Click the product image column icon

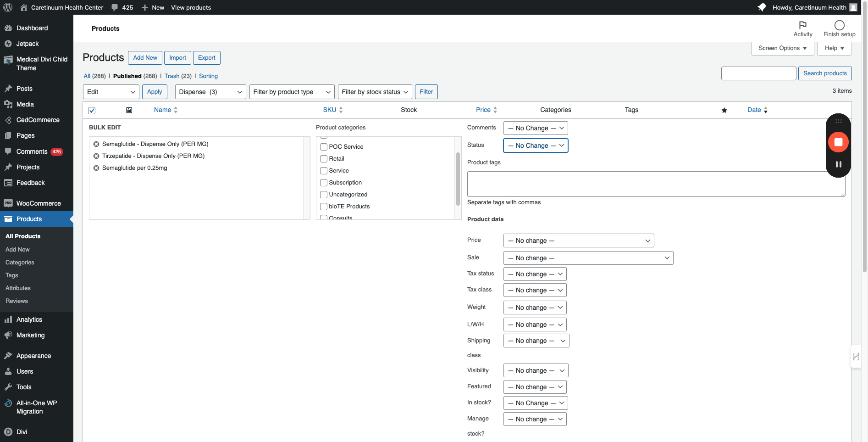129,110
